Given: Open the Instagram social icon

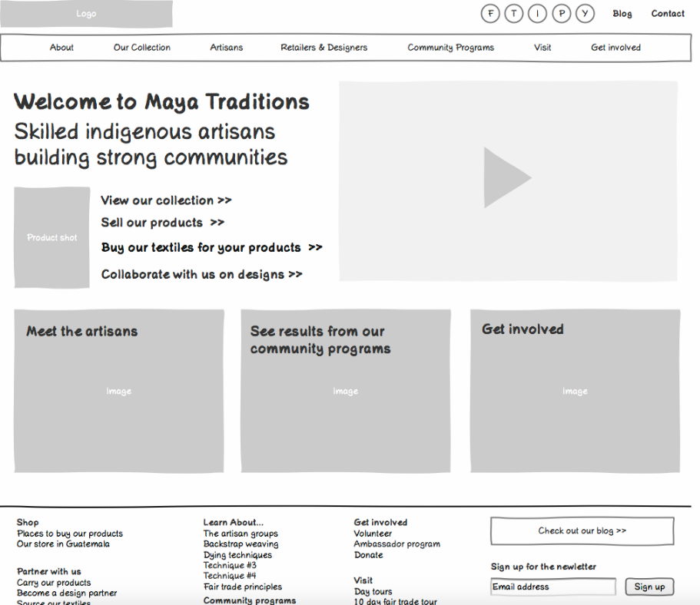Looking at the screenshot, I should pyautogui.click(x=537, y=13).
